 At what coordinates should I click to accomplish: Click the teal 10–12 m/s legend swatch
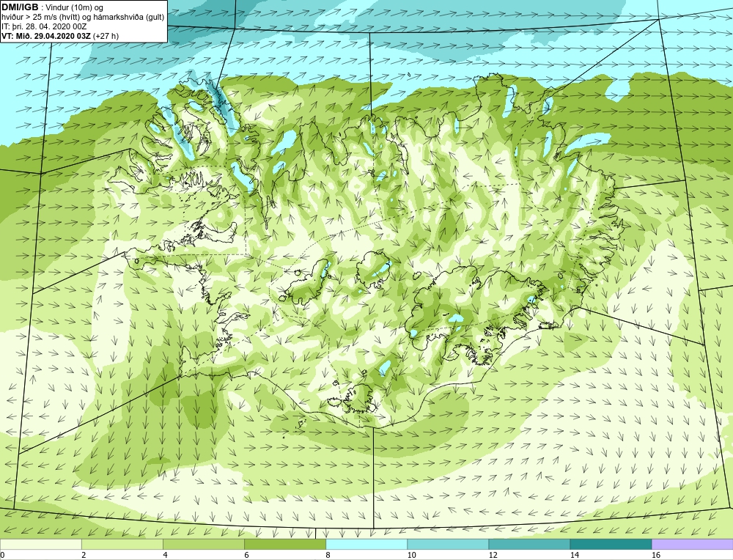click(x=448, y=544)
